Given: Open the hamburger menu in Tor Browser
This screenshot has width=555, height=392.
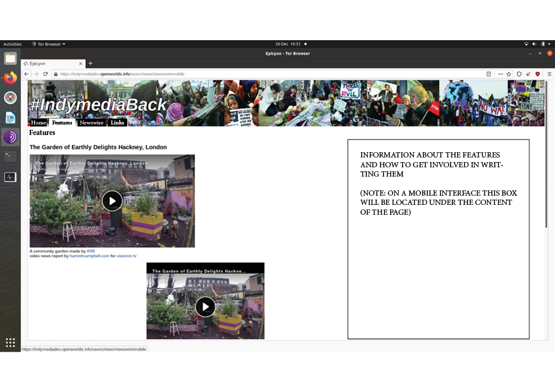Looking at the screenshot, I should (x=548, y=74).
